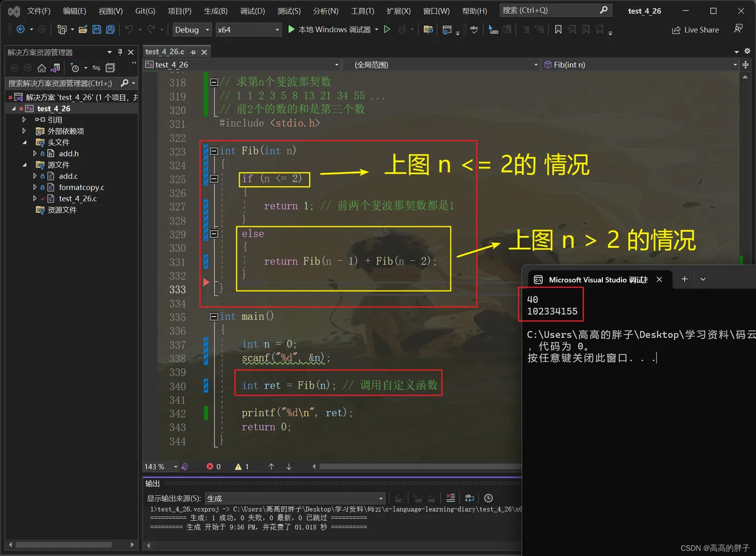Click the abc spell checker icon
Screen dimensions: 756x556
click(474, 30)
